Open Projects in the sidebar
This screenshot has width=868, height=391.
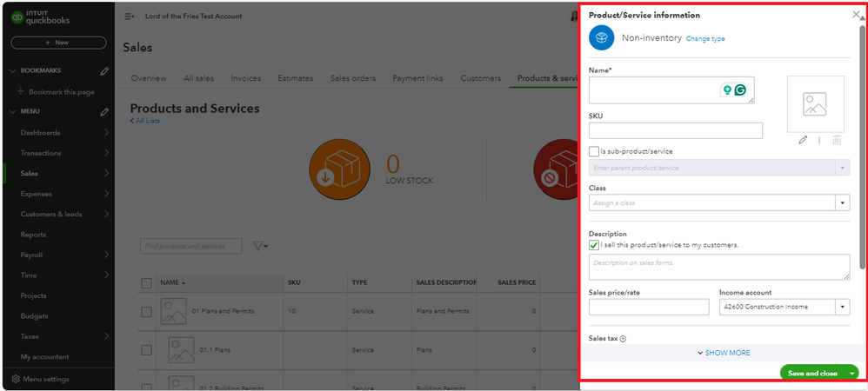[33, 296]
